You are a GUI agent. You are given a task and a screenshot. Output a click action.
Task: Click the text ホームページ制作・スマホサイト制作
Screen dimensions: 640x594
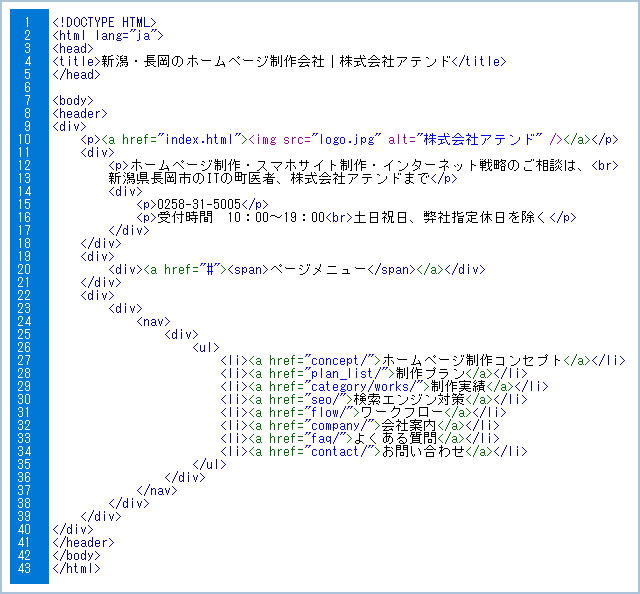click(249, 165)
